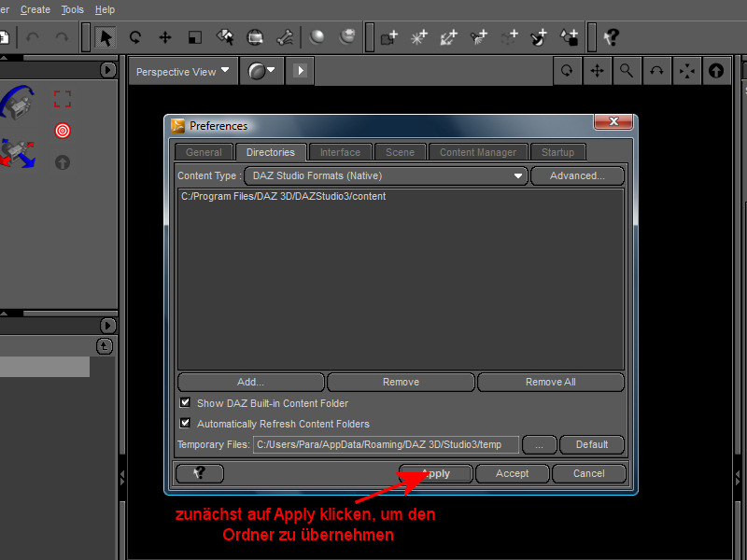Screen dimensions: 747x560
Task: Click the grey sphere render icon
Action: click(317, 37)
